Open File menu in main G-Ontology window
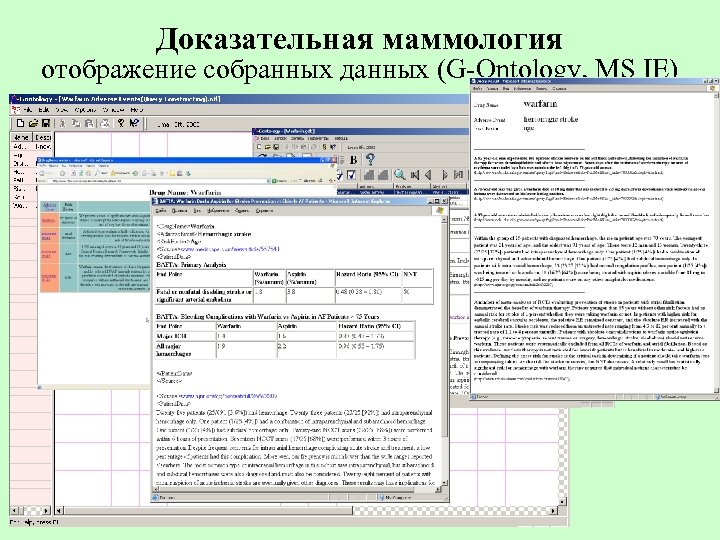 tap(27, 110)
